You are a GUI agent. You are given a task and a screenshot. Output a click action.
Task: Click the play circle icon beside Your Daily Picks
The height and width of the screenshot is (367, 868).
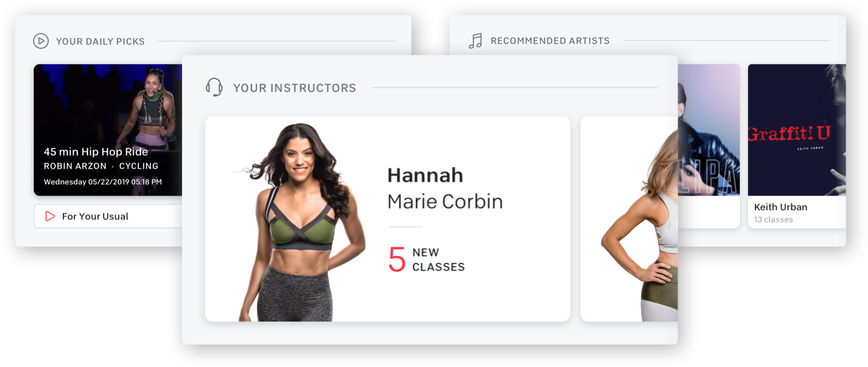pyautogui.click(x=41, y=41)
